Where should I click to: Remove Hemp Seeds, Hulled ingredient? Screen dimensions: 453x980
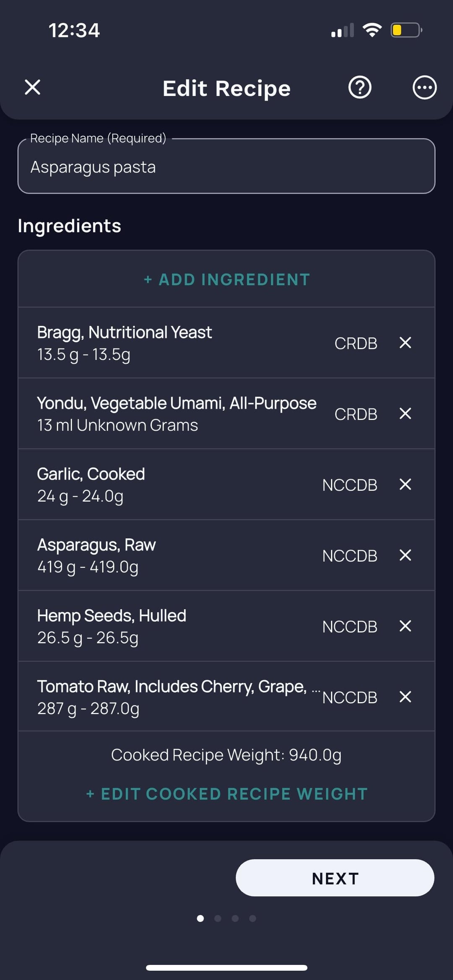point(405,626)
